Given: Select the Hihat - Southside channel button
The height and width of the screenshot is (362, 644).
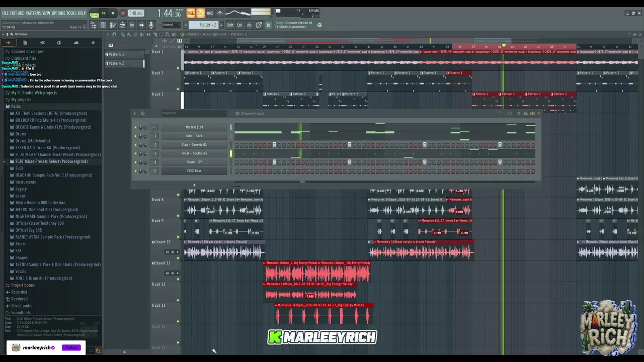Looking at the screenshot, I should [194, 153].
